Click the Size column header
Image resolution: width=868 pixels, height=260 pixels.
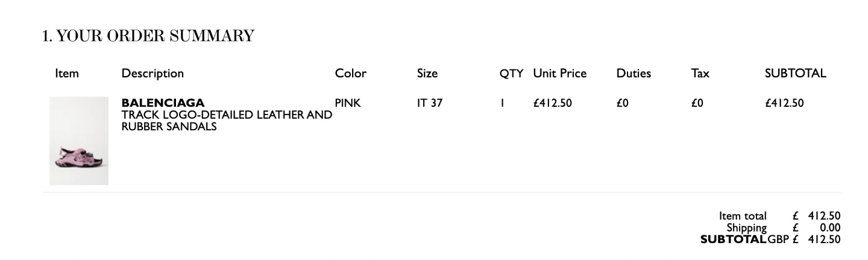click(x=427, y=74)
